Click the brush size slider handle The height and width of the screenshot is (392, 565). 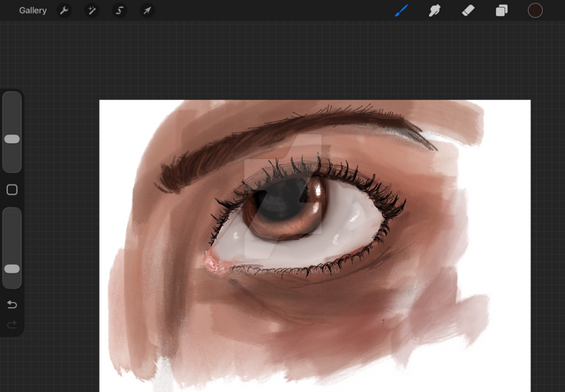[x=12, y=139]
